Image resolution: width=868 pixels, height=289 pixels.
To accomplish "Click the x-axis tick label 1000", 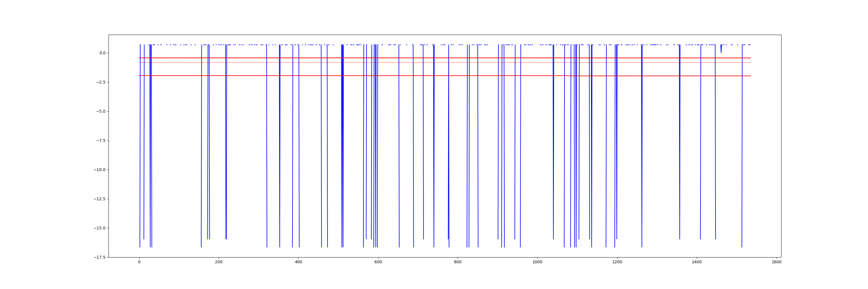I will pos(538,262).
